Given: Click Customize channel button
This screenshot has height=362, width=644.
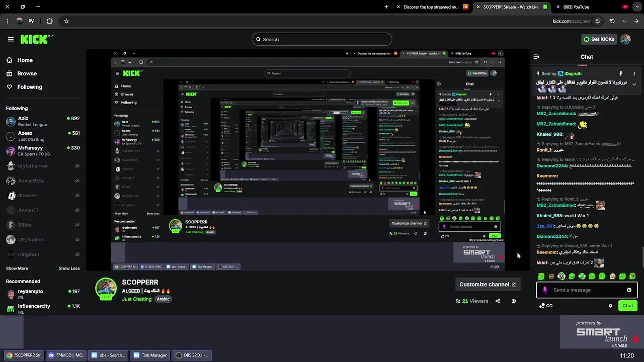Looking at the screenshot, I should pyautogui.click(x=487, y=285).
